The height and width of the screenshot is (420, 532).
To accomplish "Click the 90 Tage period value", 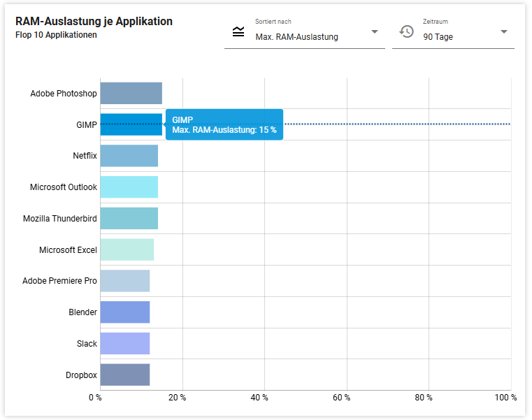I will 438,37.
